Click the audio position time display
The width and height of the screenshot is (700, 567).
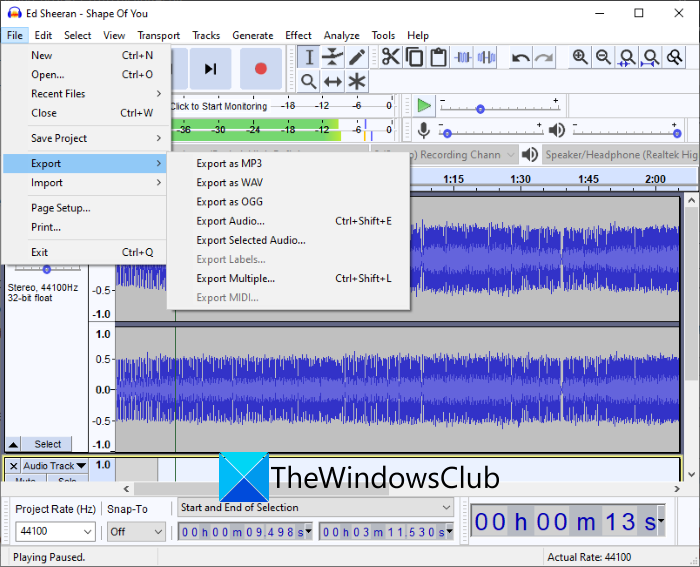(567, 521)
